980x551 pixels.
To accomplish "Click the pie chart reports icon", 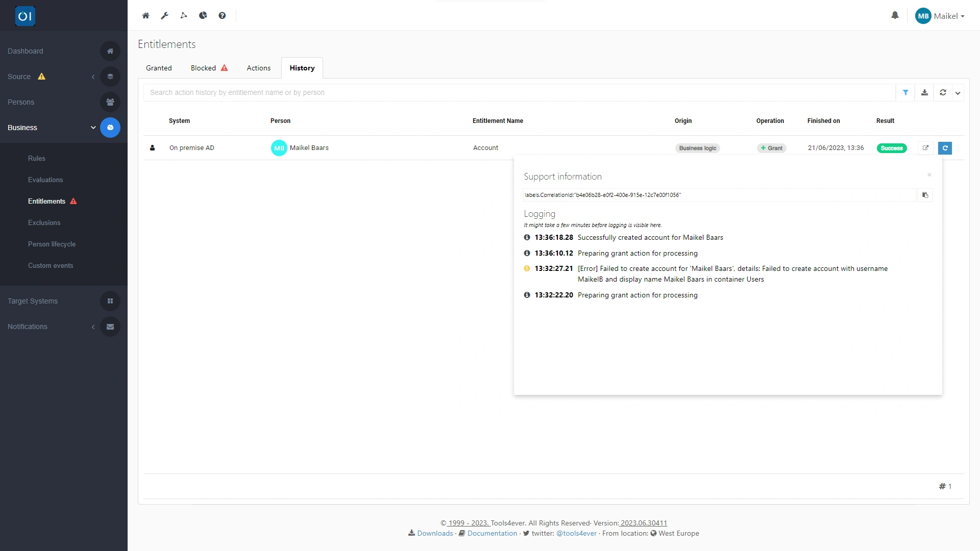I will (203, 15).
